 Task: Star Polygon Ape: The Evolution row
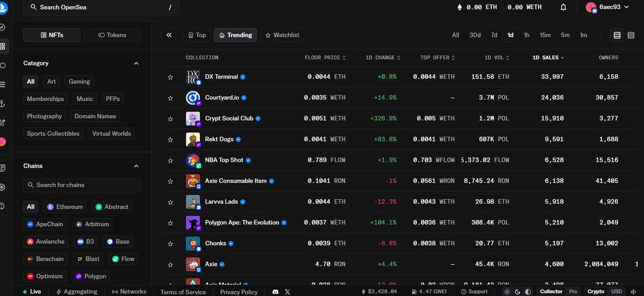[171, 222]
